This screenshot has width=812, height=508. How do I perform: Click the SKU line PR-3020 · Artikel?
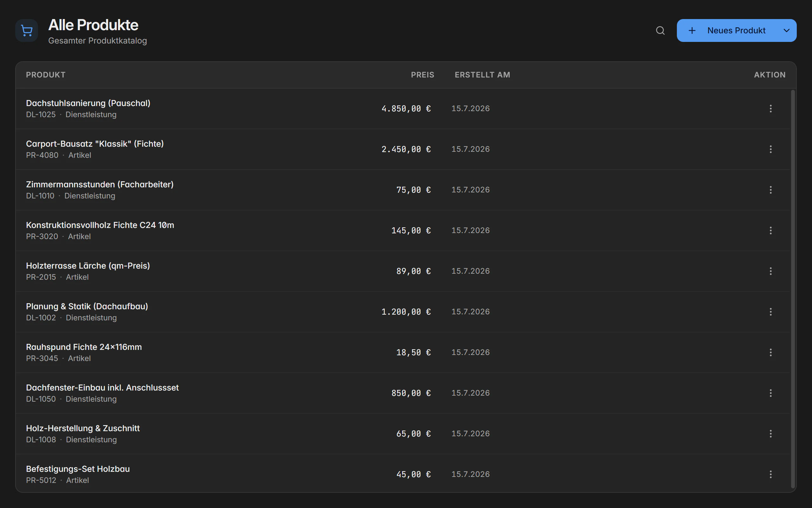(x=58, y=237)
